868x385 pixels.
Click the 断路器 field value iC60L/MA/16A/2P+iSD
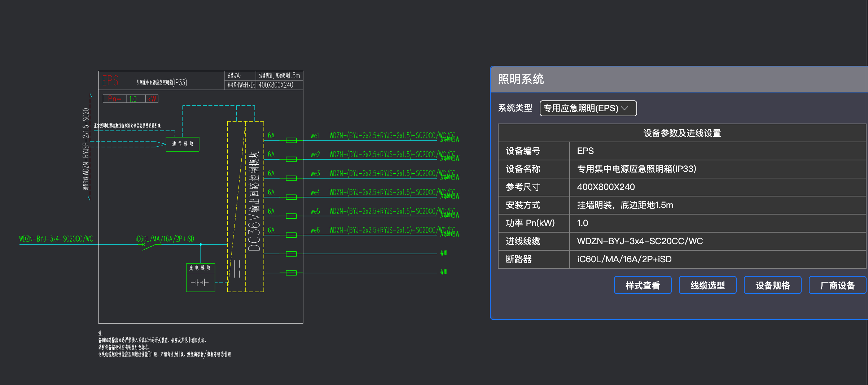624,259
